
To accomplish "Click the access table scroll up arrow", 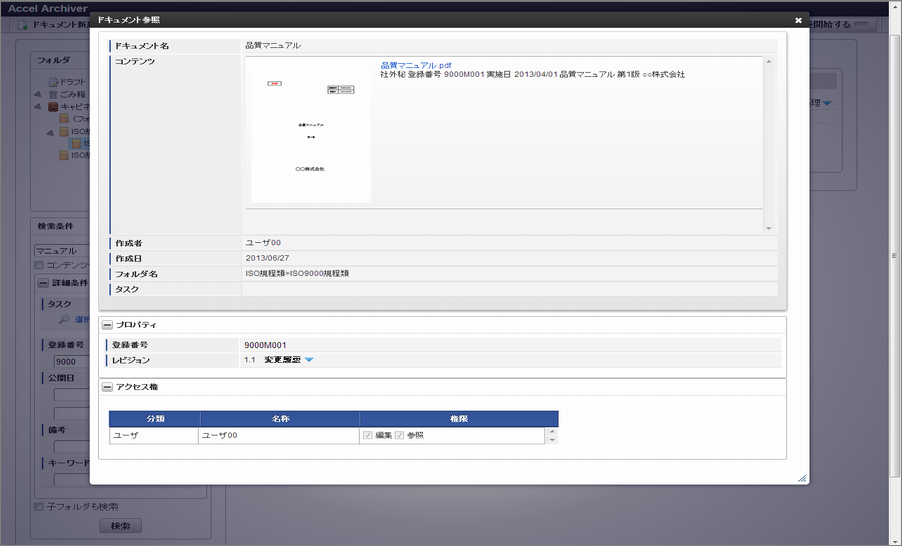I will [x=552, y=432].
